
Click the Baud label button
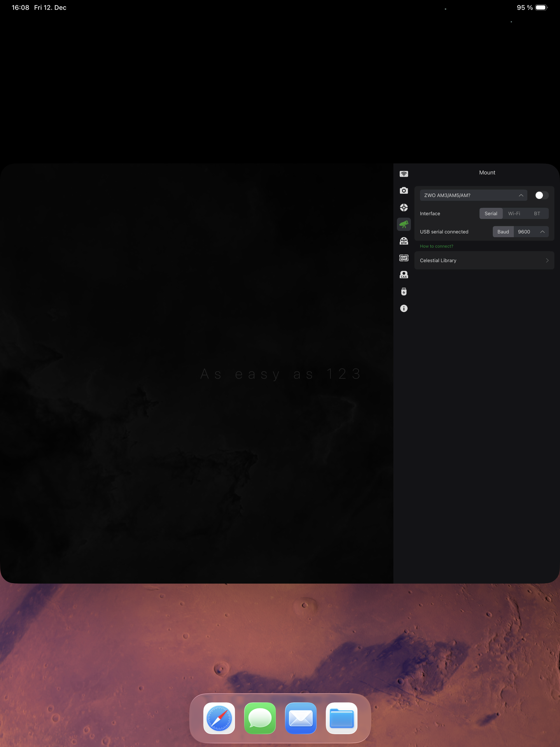503,232
